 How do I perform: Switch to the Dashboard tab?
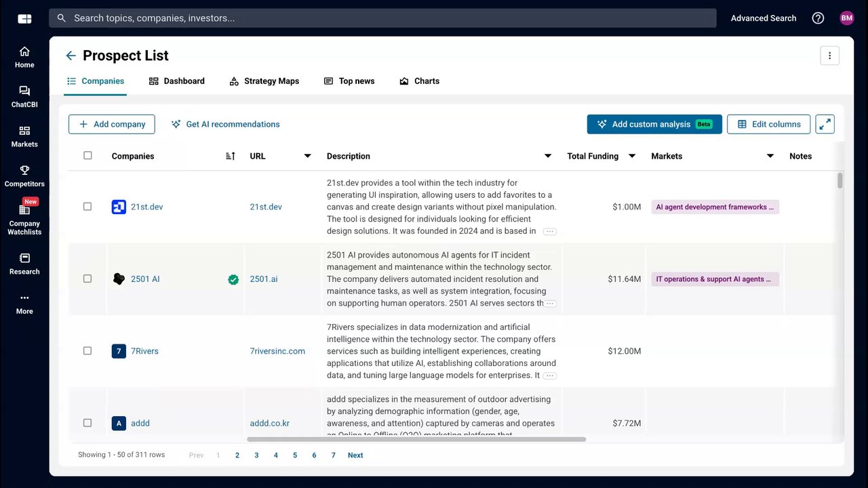click(177, 81)
